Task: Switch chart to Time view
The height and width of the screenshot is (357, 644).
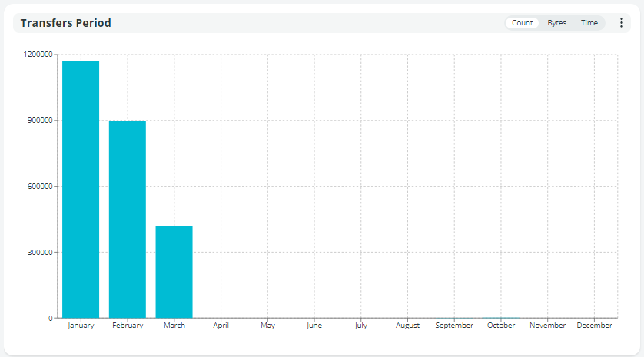Action: [x=589, y=23]
